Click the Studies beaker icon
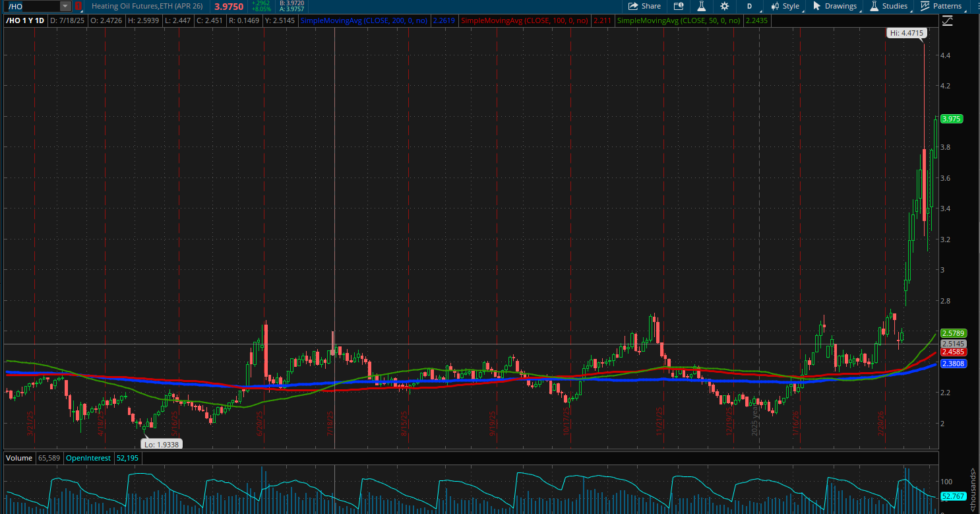The width and height of the screenshot is (980, 514). click(875, 5)
